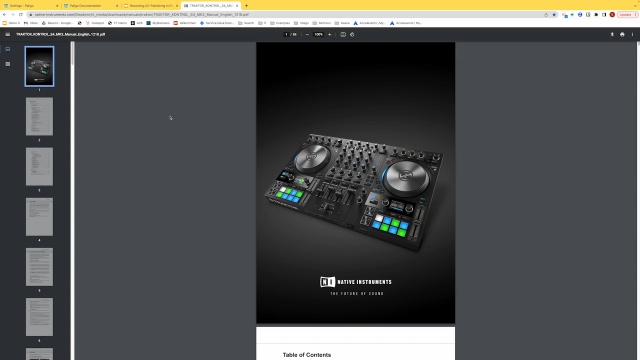Reload the current page

click(x=21, y=14)
